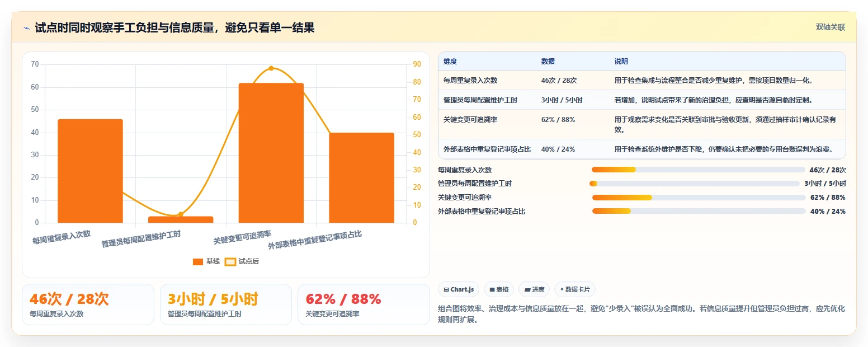Screen dimensions: 868x347
Task: Click the 46次 / 28次 stat card
Action: click(88, 304)
